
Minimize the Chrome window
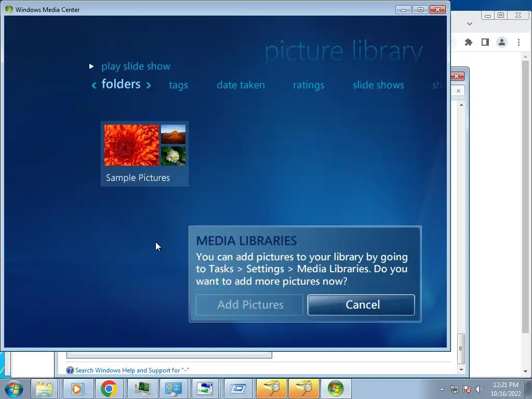pos(487,15)
